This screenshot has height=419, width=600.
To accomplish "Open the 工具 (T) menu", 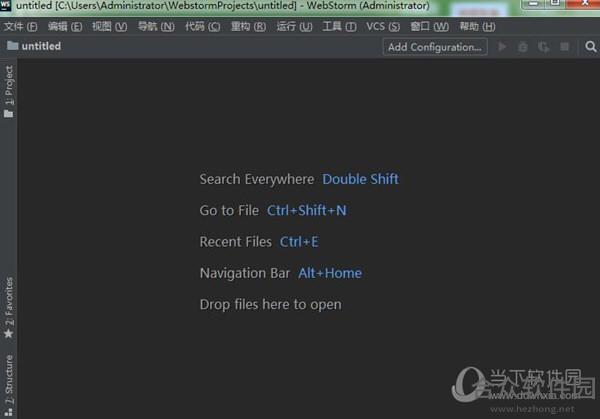I will [x=339, y=26].
